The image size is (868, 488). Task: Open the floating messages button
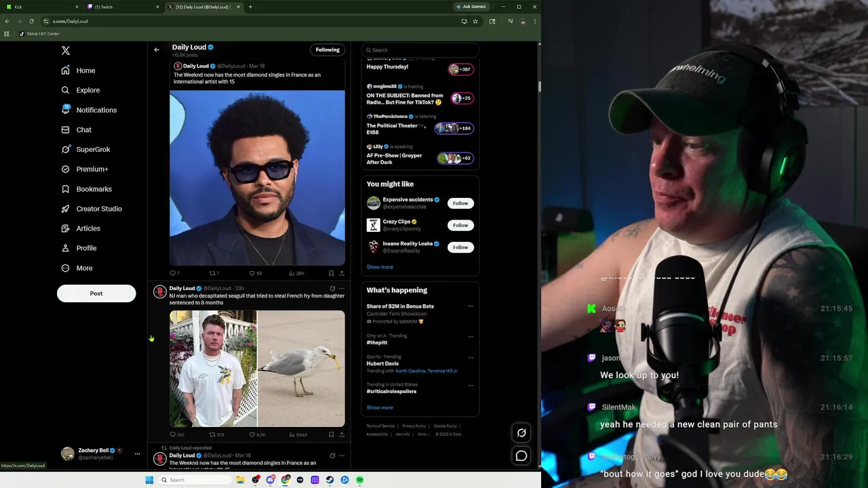click(x=521, y=456)
